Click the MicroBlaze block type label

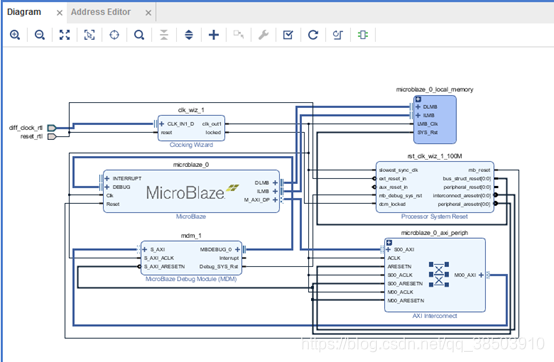tap(191, 216)
